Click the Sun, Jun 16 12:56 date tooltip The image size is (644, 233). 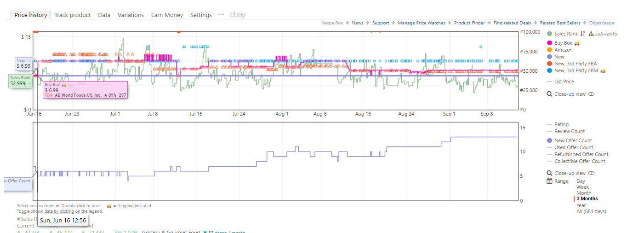point(63,221)
